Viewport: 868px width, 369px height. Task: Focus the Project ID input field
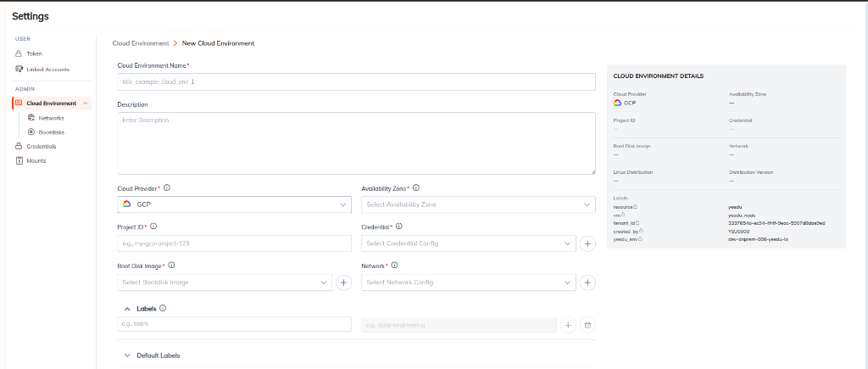coord(234,243)
